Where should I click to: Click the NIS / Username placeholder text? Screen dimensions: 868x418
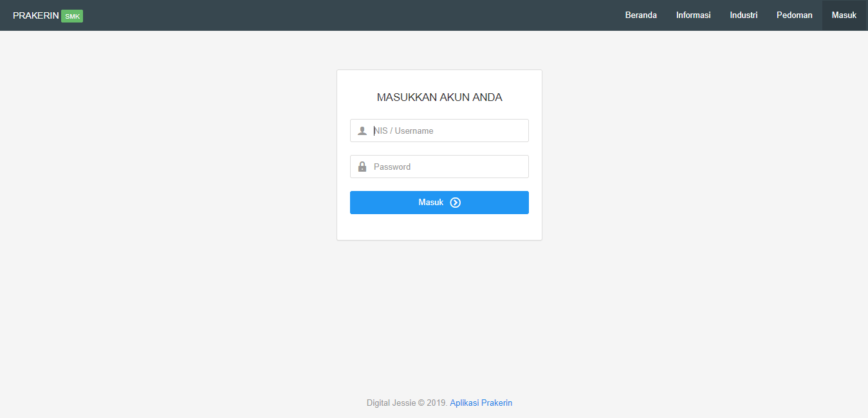[x=403, y=130]
